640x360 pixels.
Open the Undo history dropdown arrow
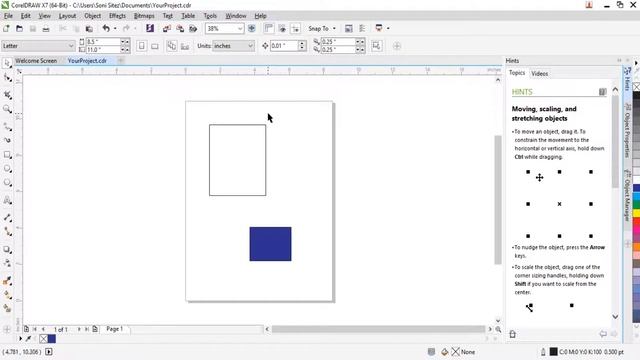115,29
